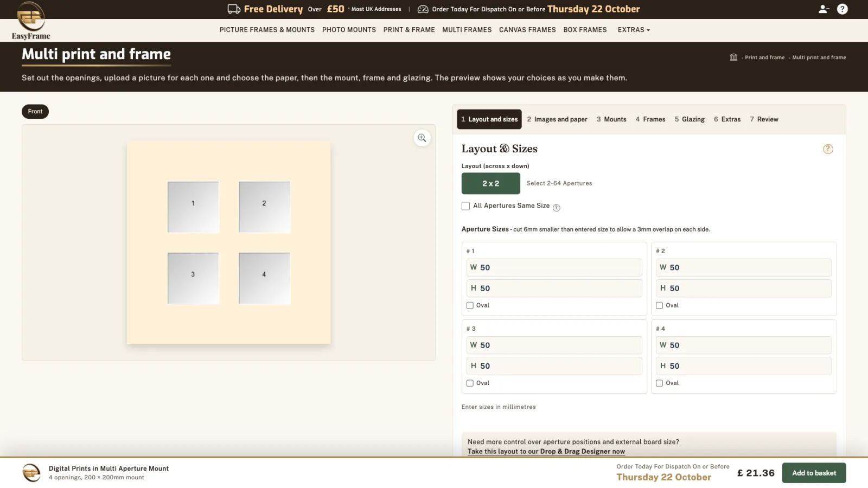
Task: Enable All Apertures Same Size checkbox
Action: coord(465,206)
